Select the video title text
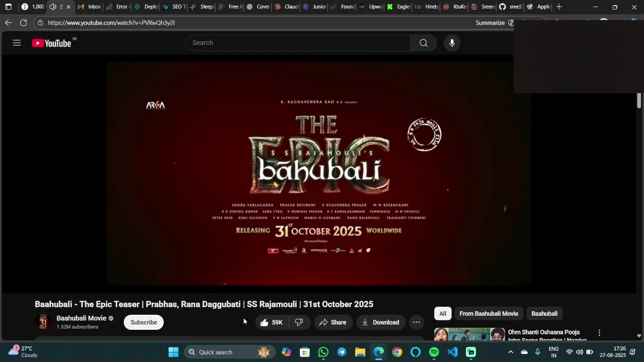The height and width of the screenshot is (362, 644). [204, 304]
